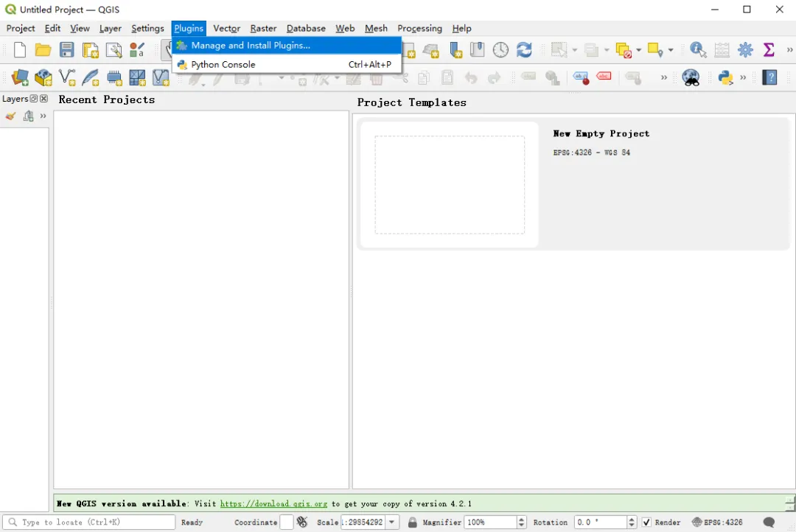
Task: Open log messages speech bubble icon
Action: click(769, 522)
